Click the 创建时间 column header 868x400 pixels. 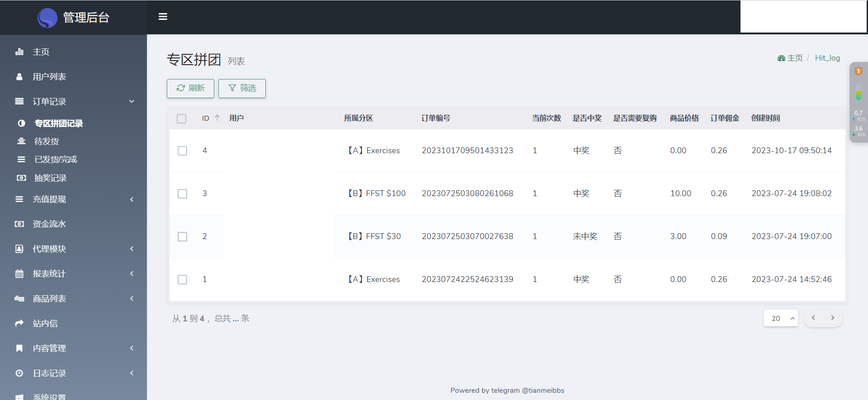click(765, 118)
